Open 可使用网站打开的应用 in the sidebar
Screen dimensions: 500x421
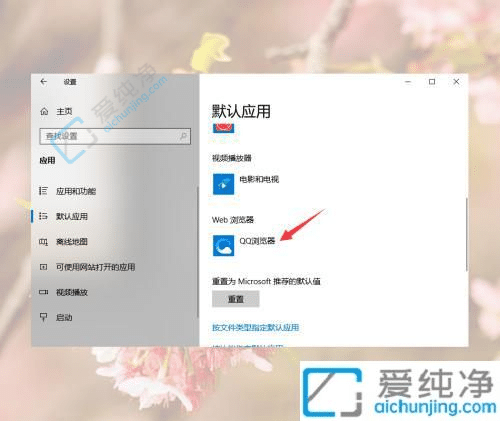point(95,267)
